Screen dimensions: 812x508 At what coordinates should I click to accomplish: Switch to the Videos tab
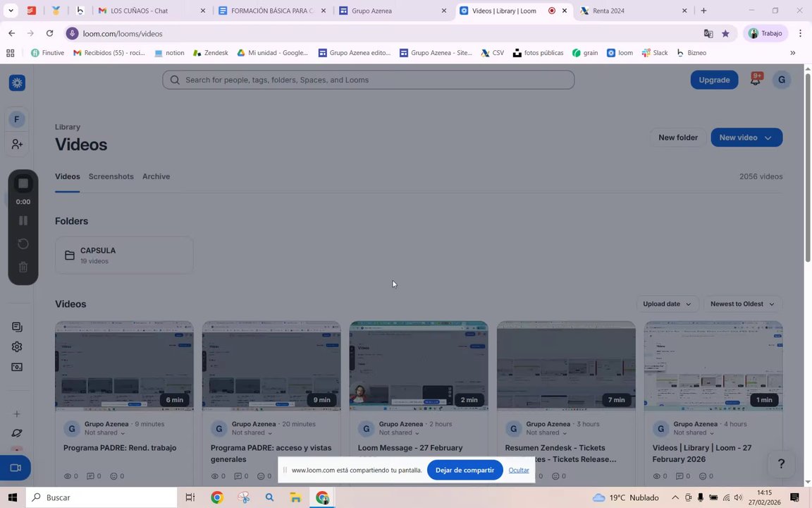(68, 176)
